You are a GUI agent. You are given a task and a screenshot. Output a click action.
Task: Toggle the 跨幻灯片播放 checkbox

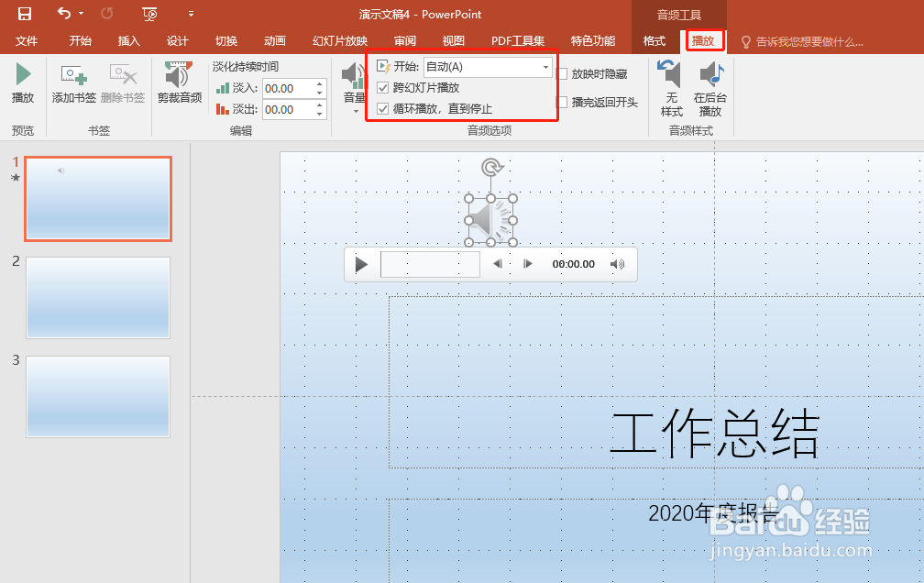point(383,88)
